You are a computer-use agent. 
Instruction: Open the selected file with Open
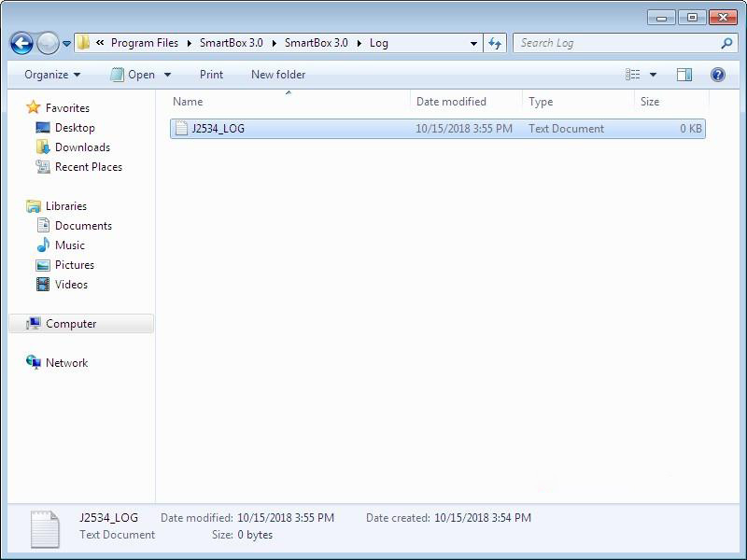(x=133, y=75)
